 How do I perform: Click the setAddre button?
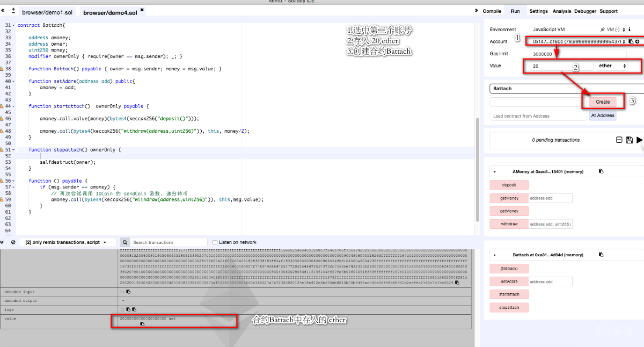[509, 281]
